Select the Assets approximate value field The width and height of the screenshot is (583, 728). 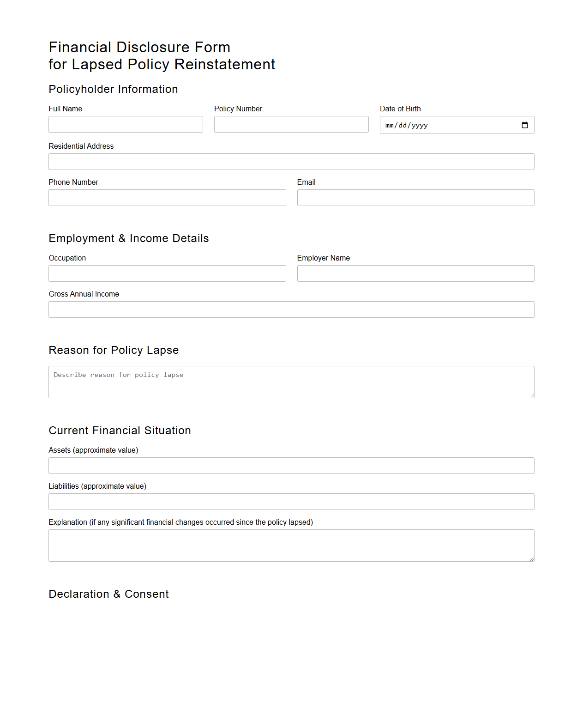click(x=291, y=465)
